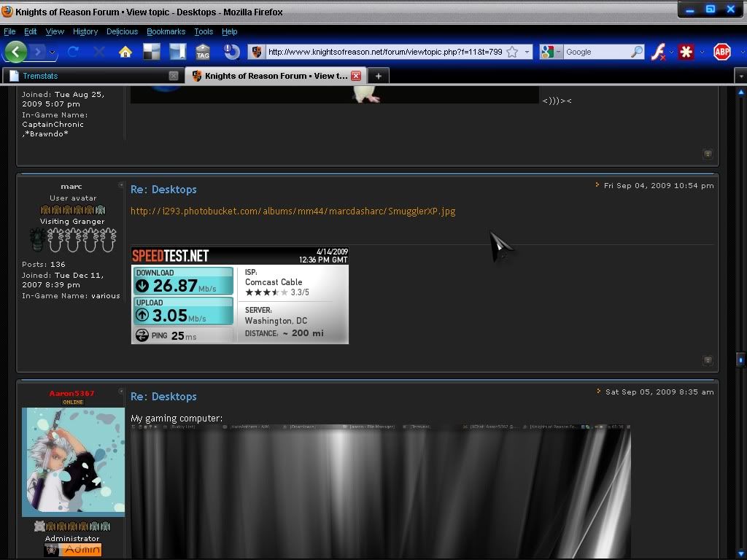The width and height of the screenshot is (747, 560).
Task: Click the back-to-top icon in CaptainChronic's post
Action: coord(708,154)
